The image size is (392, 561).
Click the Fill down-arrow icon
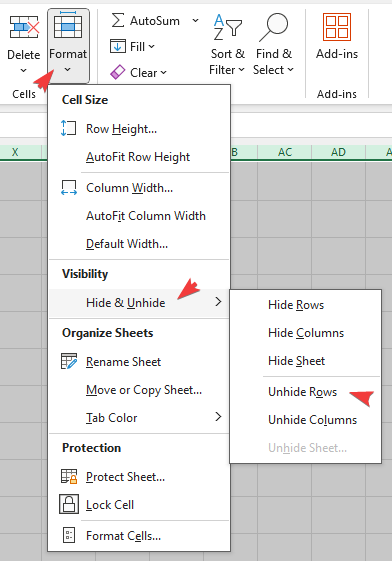point(118,47)
